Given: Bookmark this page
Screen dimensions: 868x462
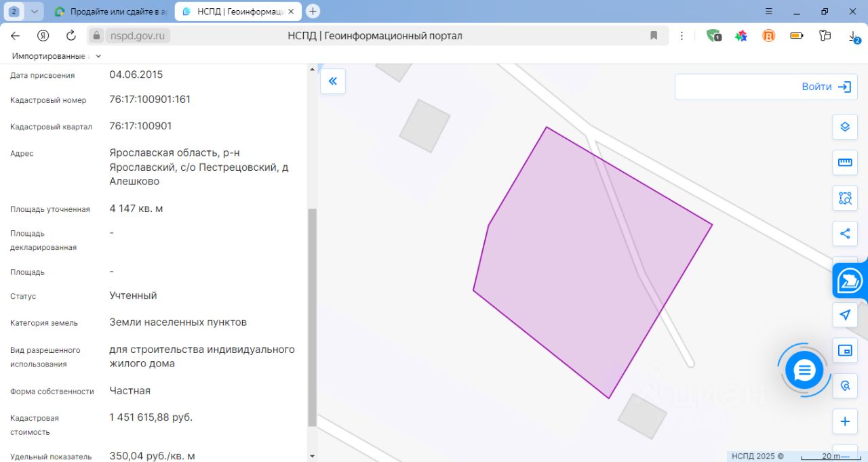Looking at the screenshot, I should click(654, 36).
